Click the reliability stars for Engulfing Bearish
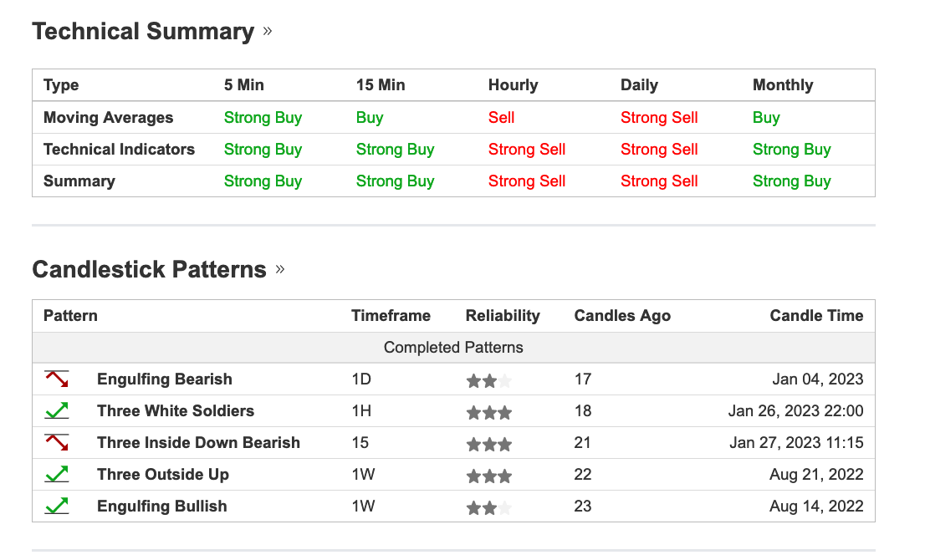 (x=489, y=381)
